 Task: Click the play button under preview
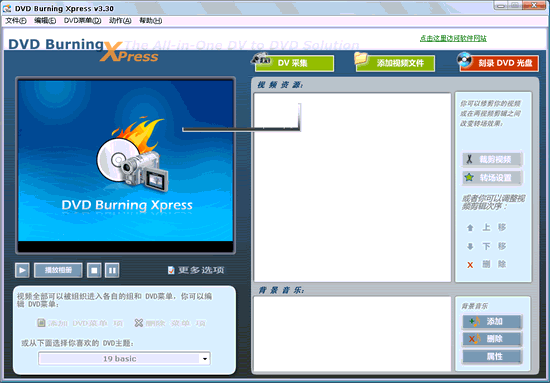tap(22, 270)
